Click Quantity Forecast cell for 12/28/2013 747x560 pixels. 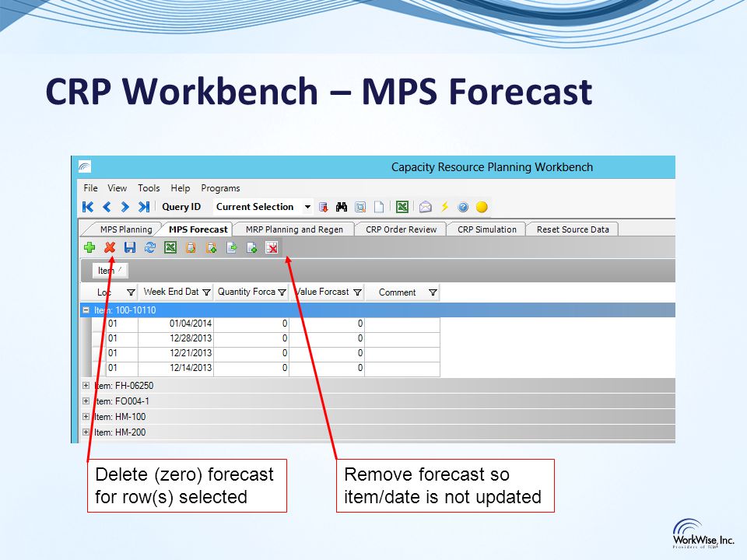click(251, 338)
